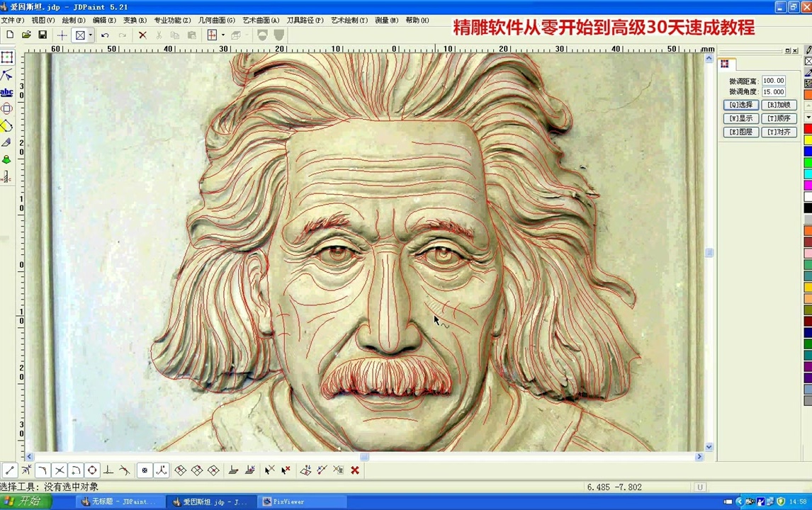Toggle the circle center snap button
This screenshot has height=510, width=812.
pos(92,470)
